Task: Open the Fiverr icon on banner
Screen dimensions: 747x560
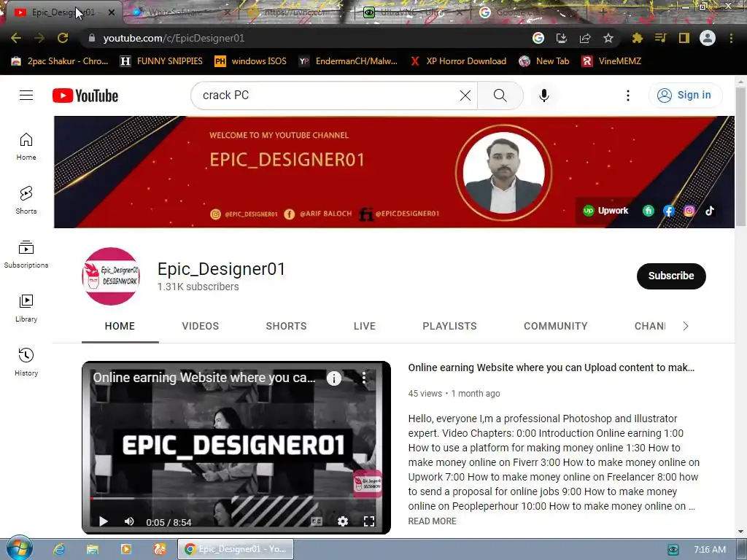Action: pos(648,211)
